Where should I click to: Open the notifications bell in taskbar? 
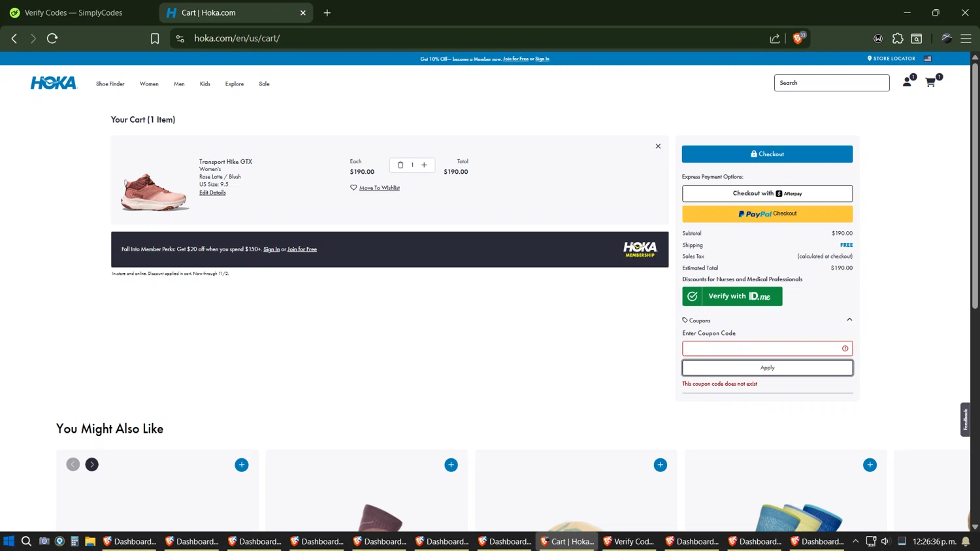click(x=966, y=541)
